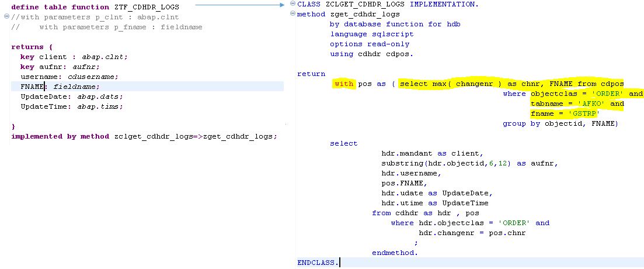Click '// with parameters p_fname : fieldname' comment

click(x=107, y=27)
